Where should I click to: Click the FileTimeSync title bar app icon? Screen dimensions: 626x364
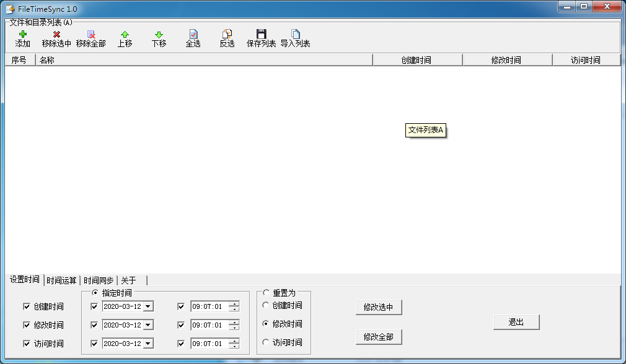coord(10,9)
